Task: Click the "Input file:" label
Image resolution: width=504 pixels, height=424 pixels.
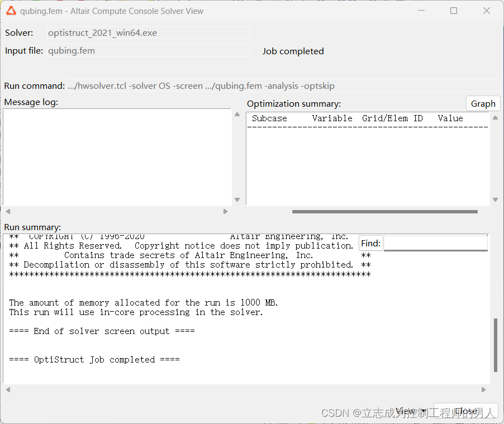Action: [24, 51]
